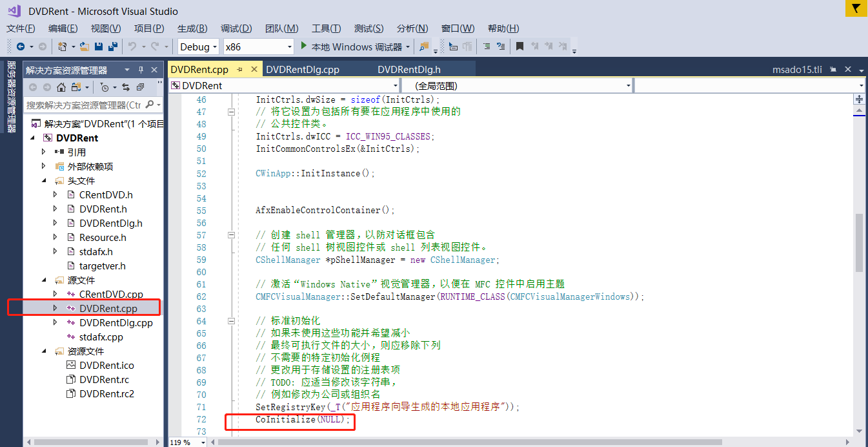
Task: Open the 生成(B) menu
Action: click(x=192, y=28)
